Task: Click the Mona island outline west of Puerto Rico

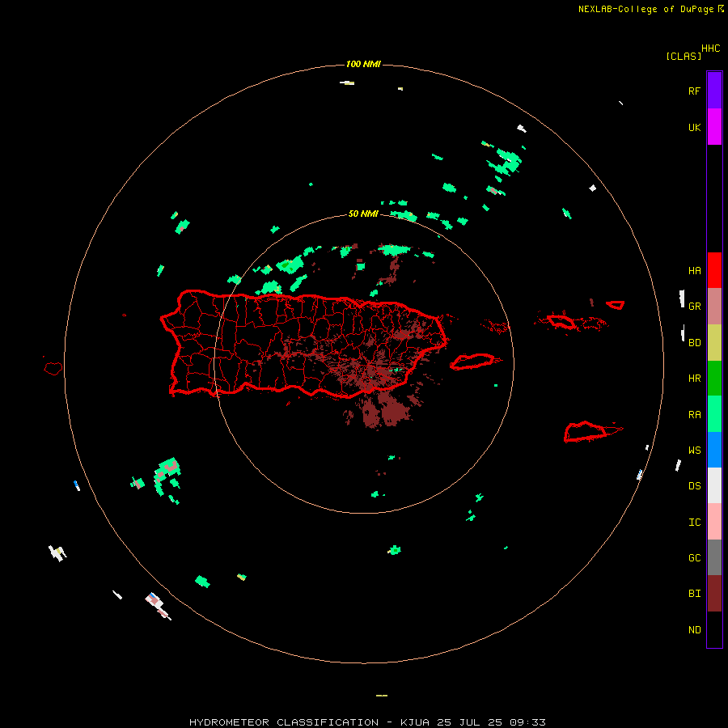Action: pos(53,368)
